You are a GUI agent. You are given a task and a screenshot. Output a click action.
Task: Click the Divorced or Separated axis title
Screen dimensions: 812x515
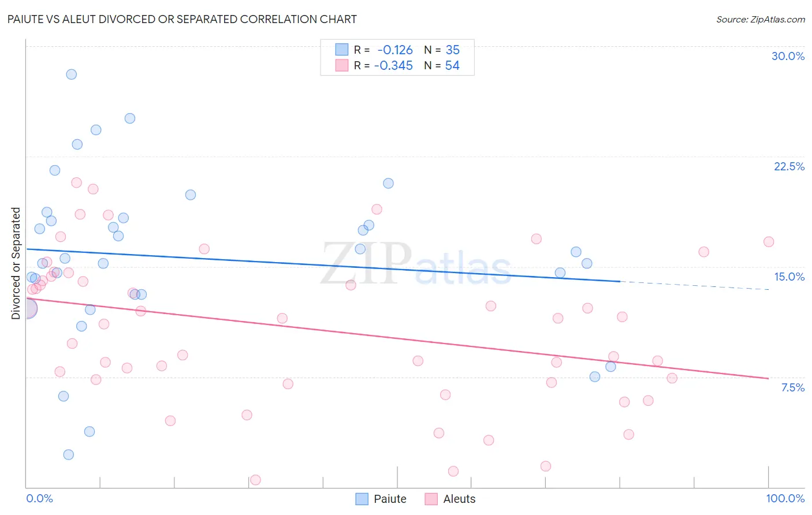[16, 263]
